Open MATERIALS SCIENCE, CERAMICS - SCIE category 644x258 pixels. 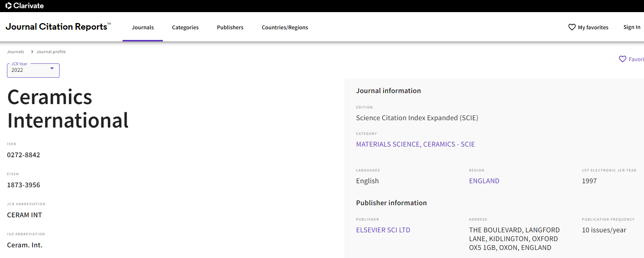point(415,144)
